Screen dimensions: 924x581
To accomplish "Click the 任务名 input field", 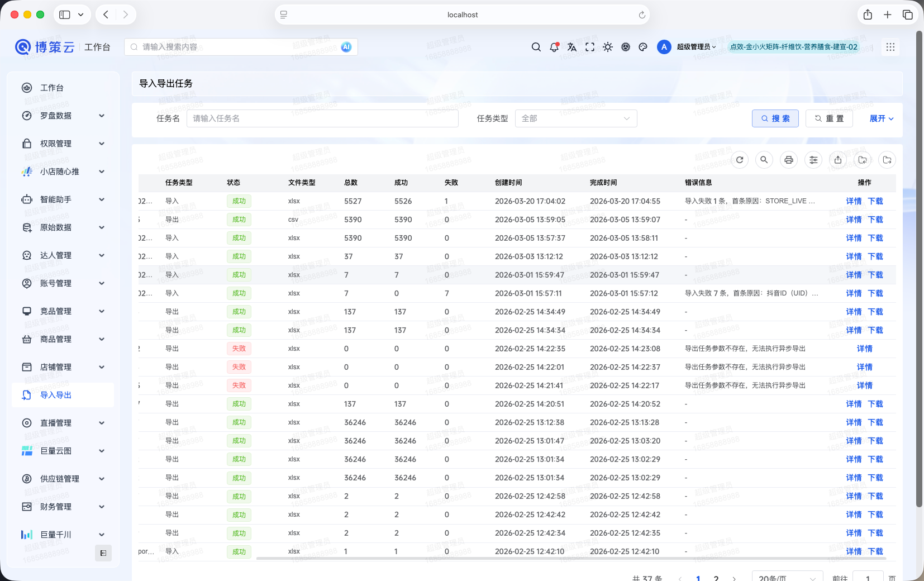I will (x=322, y=118).
